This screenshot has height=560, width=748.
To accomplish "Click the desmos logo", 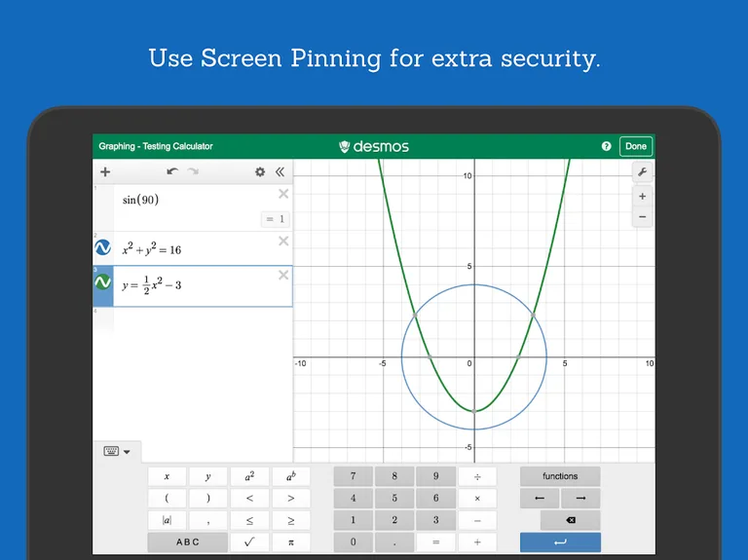I will click(x=374, y=146).
